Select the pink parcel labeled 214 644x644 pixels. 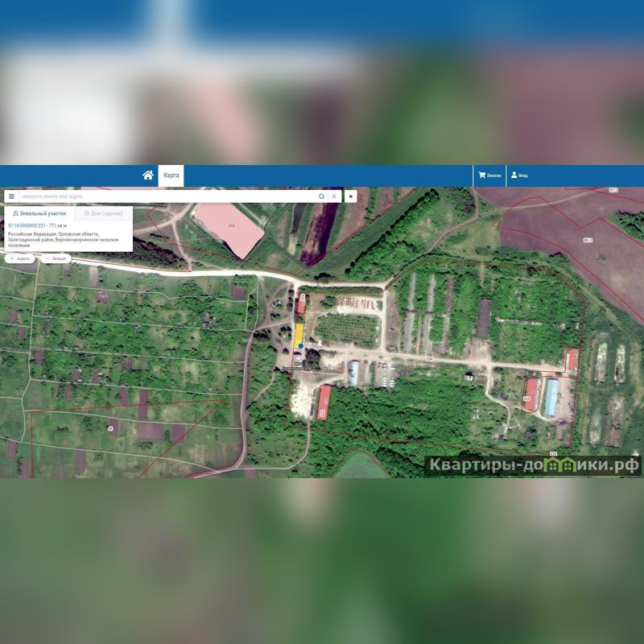pyautogui.click(x=229, y=228)
